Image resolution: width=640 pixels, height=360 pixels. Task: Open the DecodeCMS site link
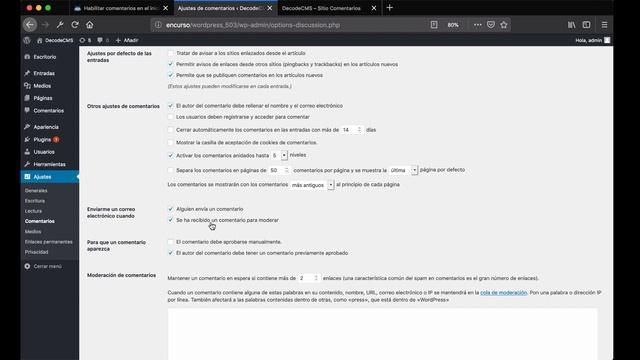[x=55, y=40]
